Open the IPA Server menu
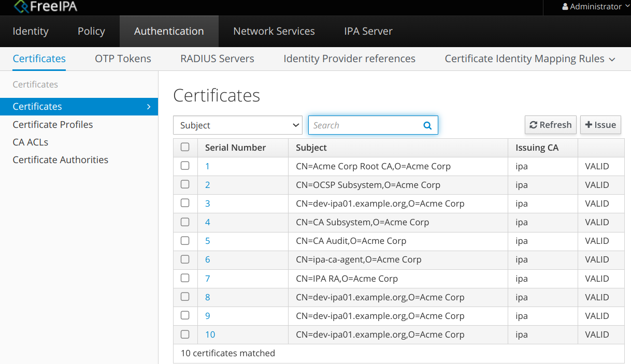Image resolution: width=631 pixels, height=364 pixels. coord(368,31)
